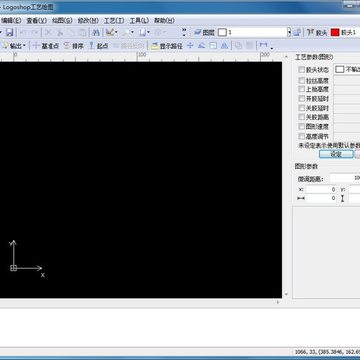Enable the 拉丝高度 checkbox
The image size is (360, 360).
click(302, 80)
